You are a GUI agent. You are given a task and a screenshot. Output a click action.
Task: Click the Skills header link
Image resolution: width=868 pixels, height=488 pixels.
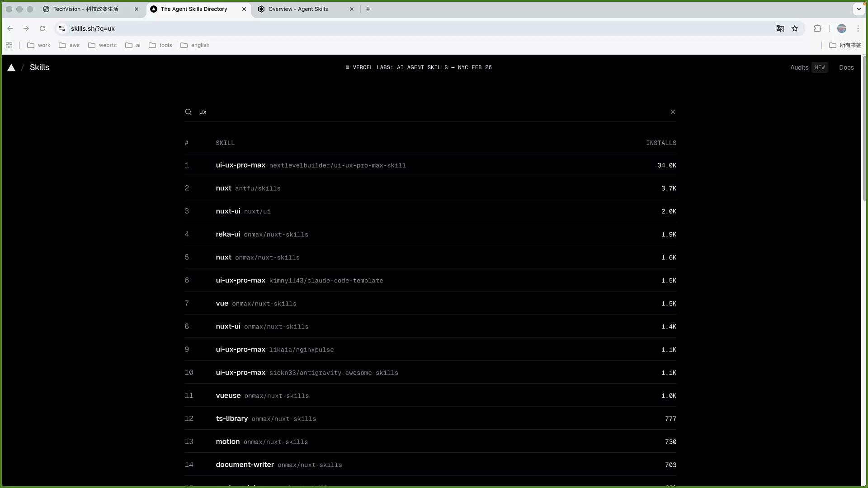point(39,68)
